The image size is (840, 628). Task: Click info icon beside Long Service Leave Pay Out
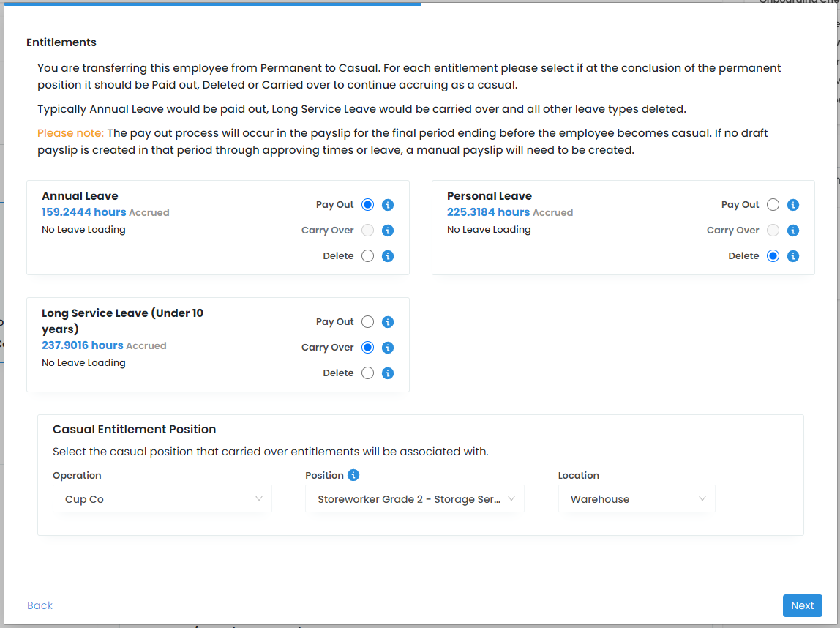pyautogui.click(x=388, y=322)
